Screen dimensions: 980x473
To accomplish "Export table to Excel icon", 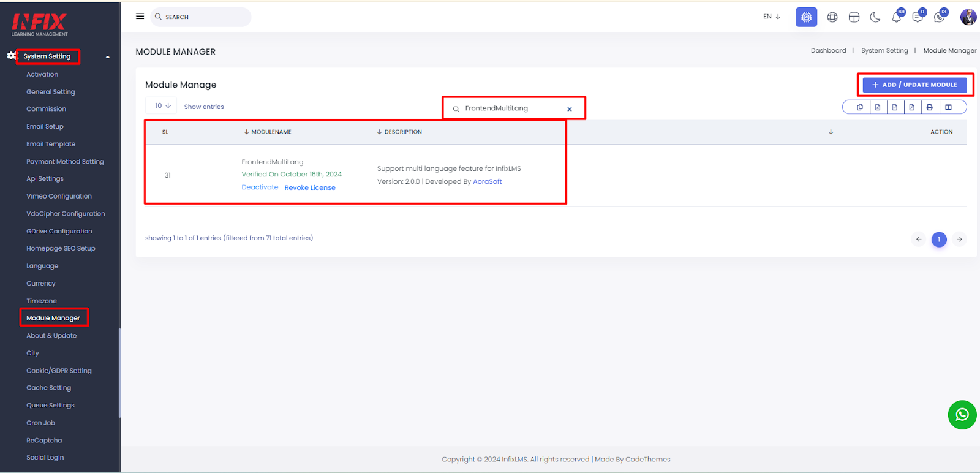I will [x=878, y=107].
